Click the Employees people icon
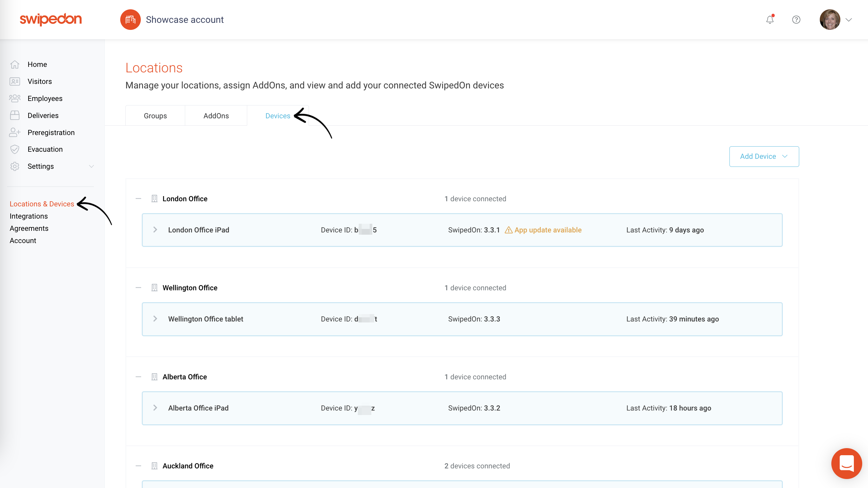 point(15,98)
